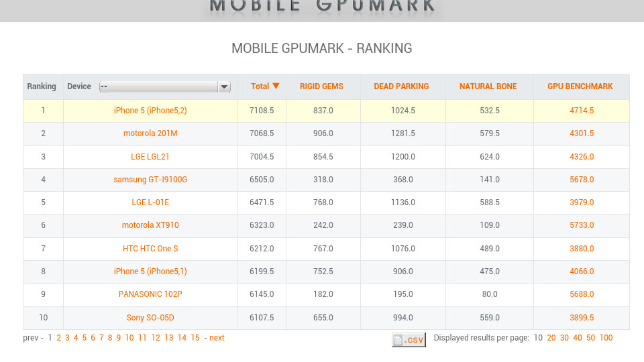Go to results page 12
The image size is (644, 362).
[156, 338]
